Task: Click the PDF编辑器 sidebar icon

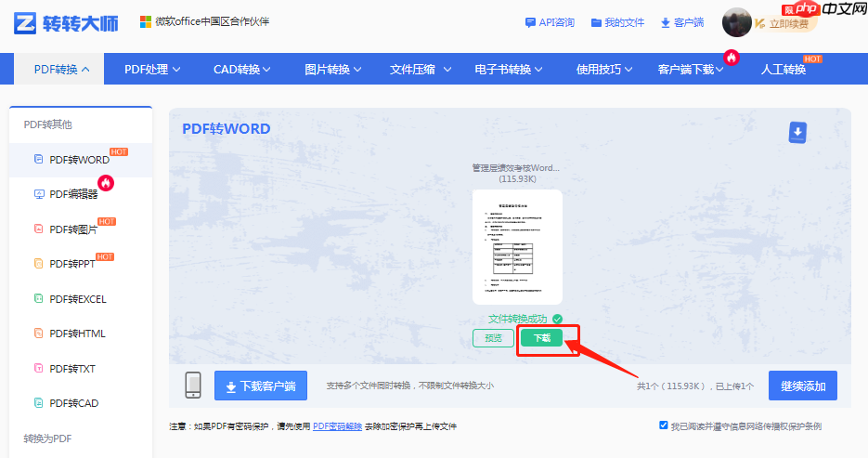Action: pyautogui.click(x=39, y=194)
